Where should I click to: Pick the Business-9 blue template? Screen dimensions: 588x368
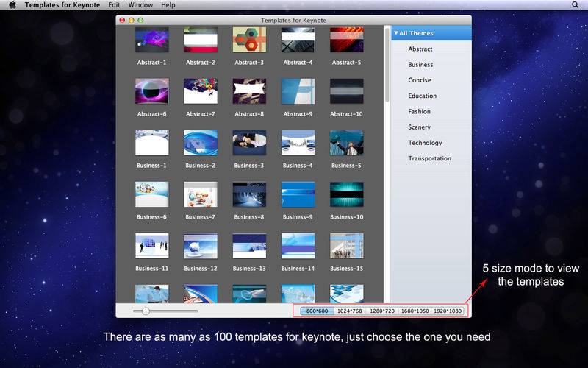298,194
